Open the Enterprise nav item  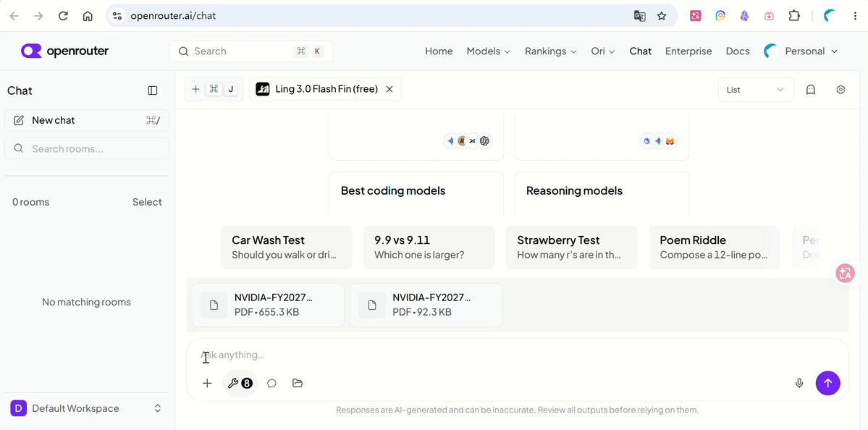pos(688,51)
